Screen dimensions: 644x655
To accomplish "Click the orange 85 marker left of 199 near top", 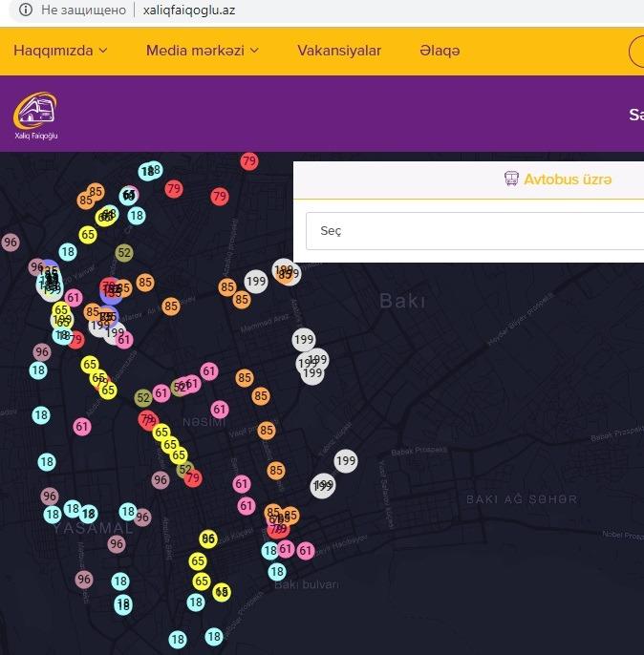I will 227,287.
